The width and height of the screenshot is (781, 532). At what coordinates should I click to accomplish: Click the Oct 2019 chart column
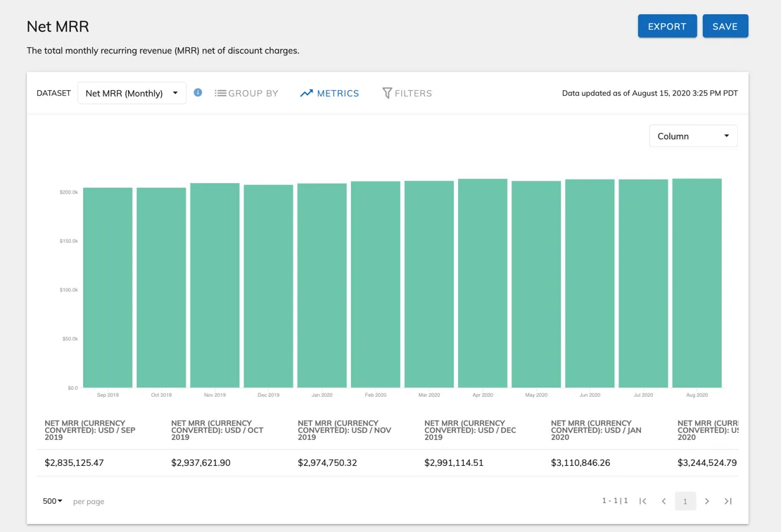[x=161, y=287]
